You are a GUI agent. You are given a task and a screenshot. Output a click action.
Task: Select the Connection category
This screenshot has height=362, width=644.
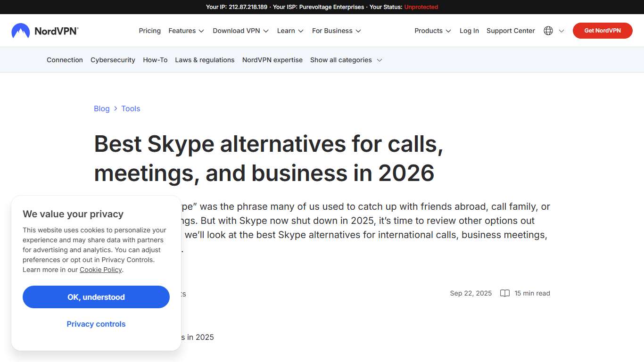[x=65, y=60]
